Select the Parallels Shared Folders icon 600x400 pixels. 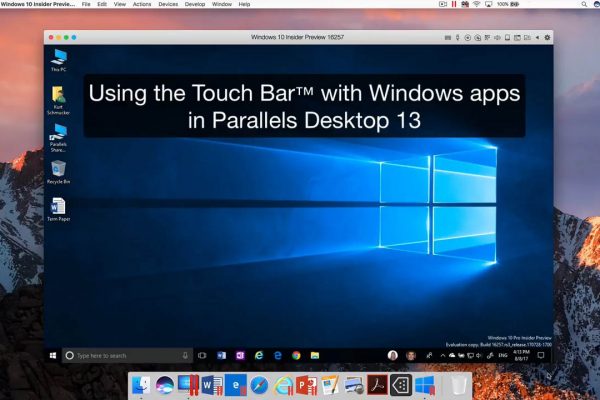(58, 138)
